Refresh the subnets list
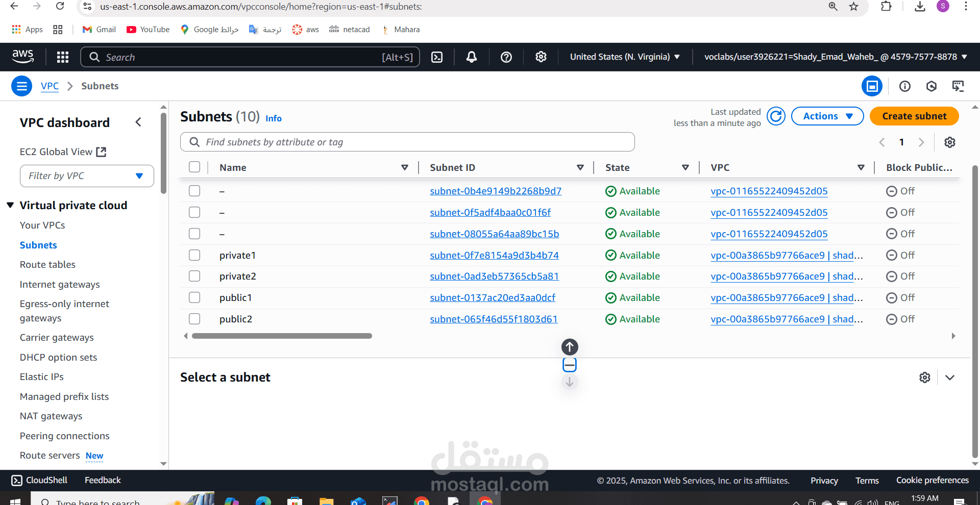This screenshot has width=980, height=505. (776, 116)
